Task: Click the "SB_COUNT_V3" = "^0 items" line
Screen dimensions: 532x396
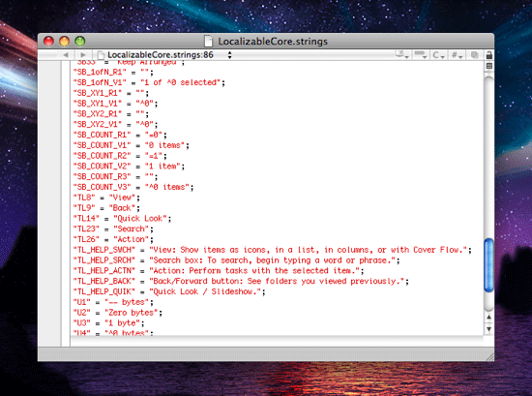Action: [133, 187]
